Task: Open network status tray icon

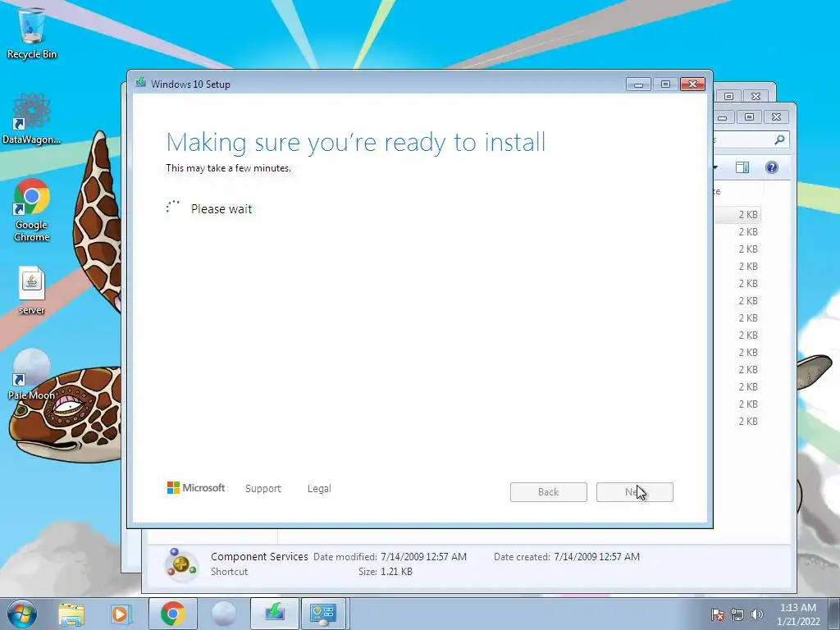Action: point(737,614)
